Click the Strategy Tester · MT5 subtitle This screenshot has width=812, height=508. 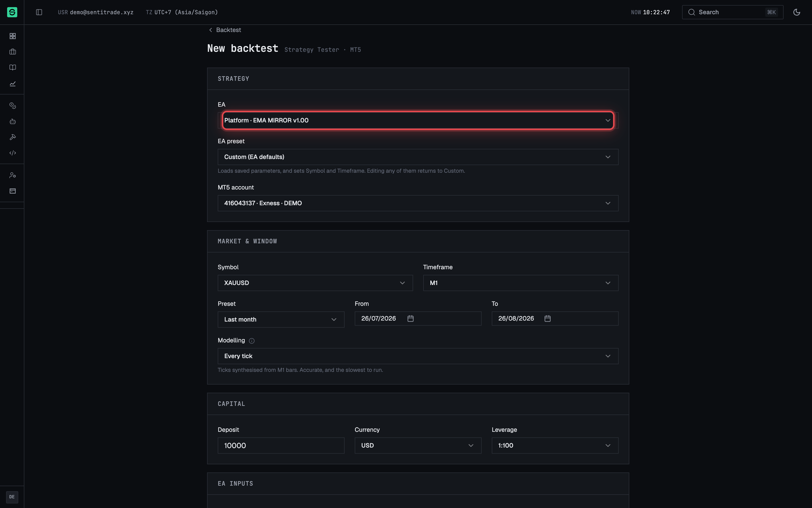click(x=323, y=50)
